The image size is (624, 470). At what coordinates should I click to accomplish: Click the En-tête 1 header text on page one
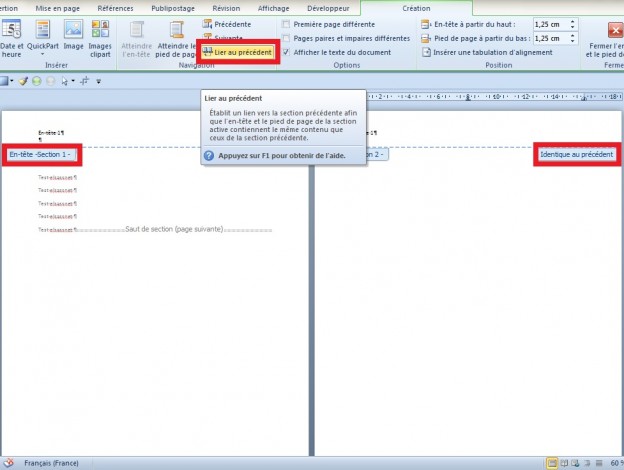tap(51, 133)
